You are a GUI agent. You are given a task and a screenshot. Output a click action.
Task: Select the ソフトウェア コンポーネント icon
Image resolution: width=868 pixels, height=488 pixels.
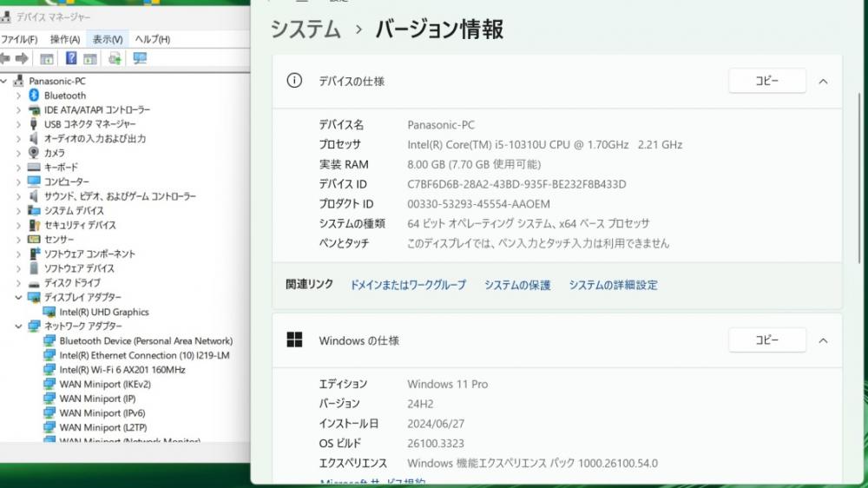click(x=34, y=254)
